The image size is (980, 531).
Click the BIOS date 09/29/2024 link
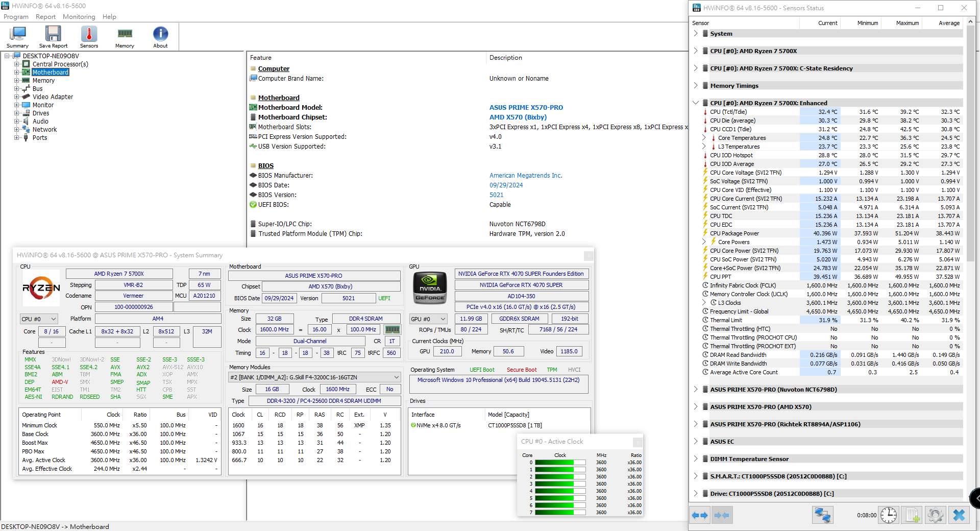pos(506,185)
